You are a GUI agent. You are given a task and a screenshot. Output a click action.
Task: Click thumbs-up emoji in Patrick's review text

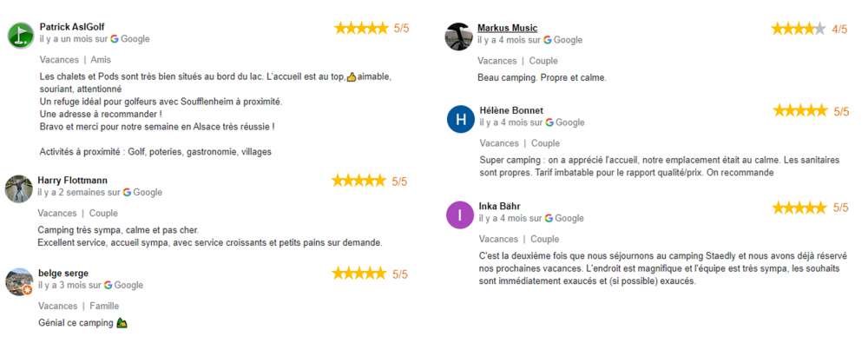(x=352, y=76)
